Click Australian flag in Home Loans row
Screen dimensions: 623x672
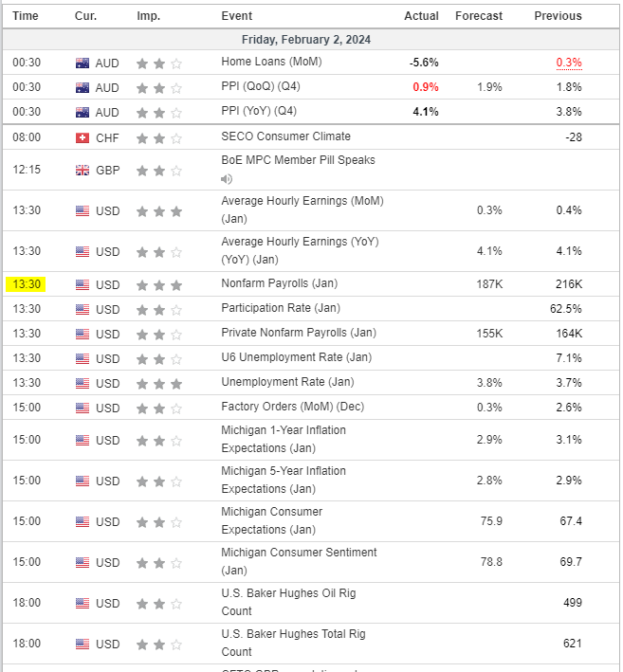pyautogui.click(x=82, y=64)
